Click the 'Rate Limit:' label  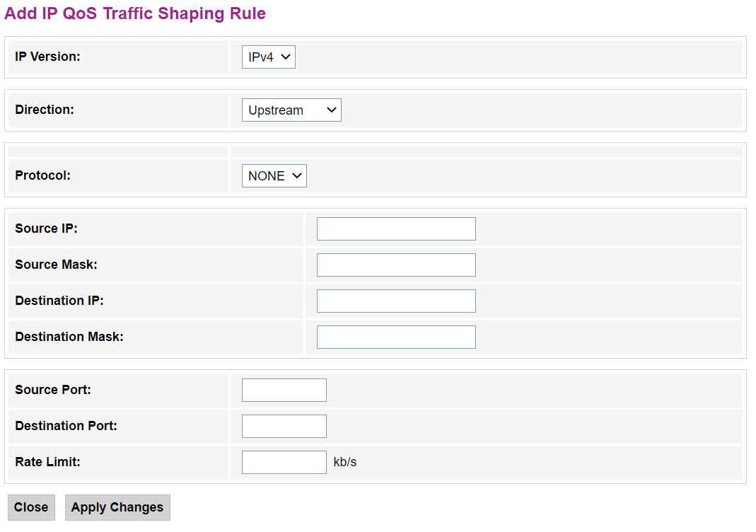47,462
